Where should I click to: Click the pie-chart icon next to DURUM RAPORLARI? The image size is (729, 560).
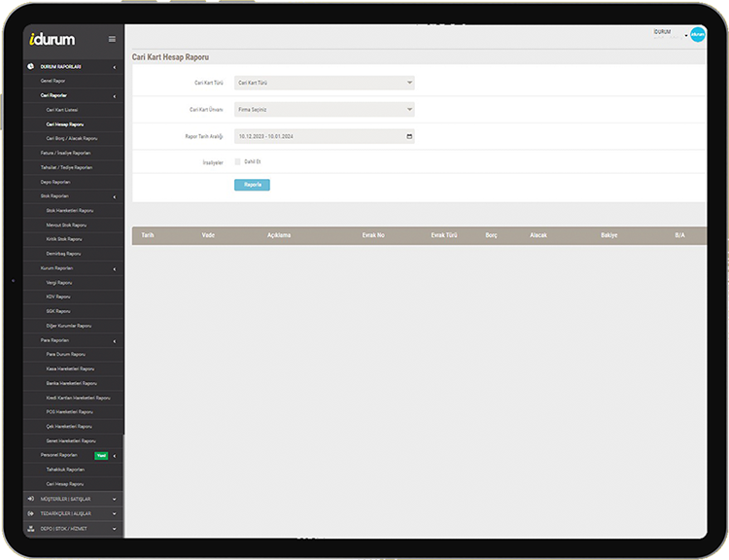click(31, 66)
